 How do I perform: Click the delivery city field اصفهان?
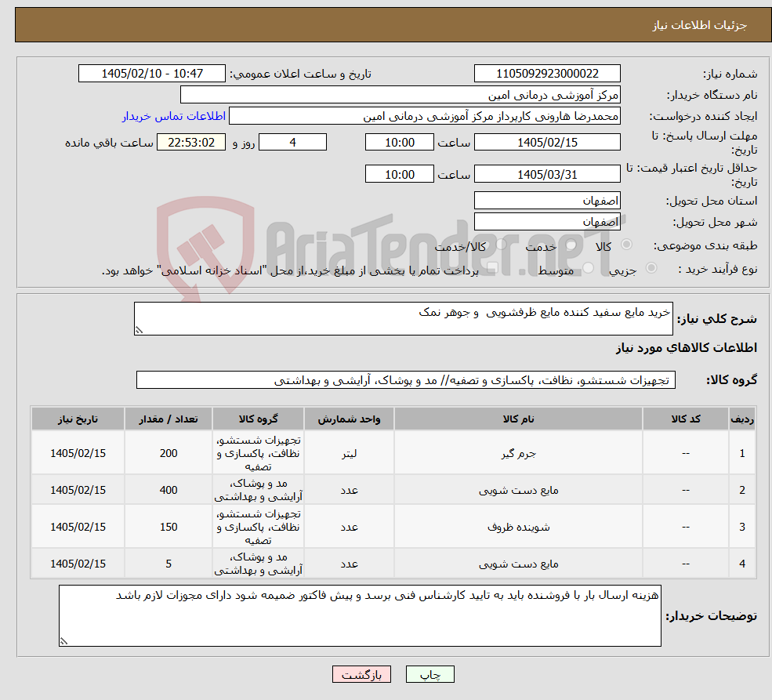click(547, 222)
